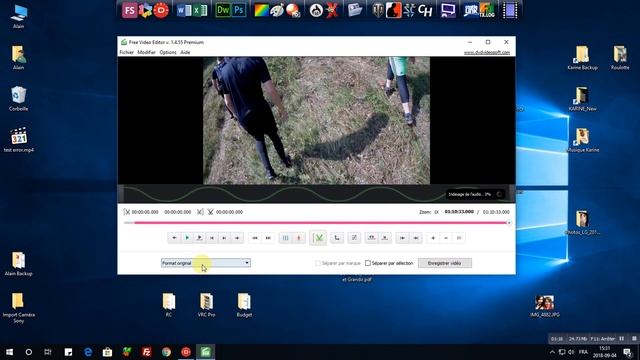Image resolution: width=640 pixels, height=360 pixels.
Task: Open the Windows Start menu
Action: click(9, 352)
